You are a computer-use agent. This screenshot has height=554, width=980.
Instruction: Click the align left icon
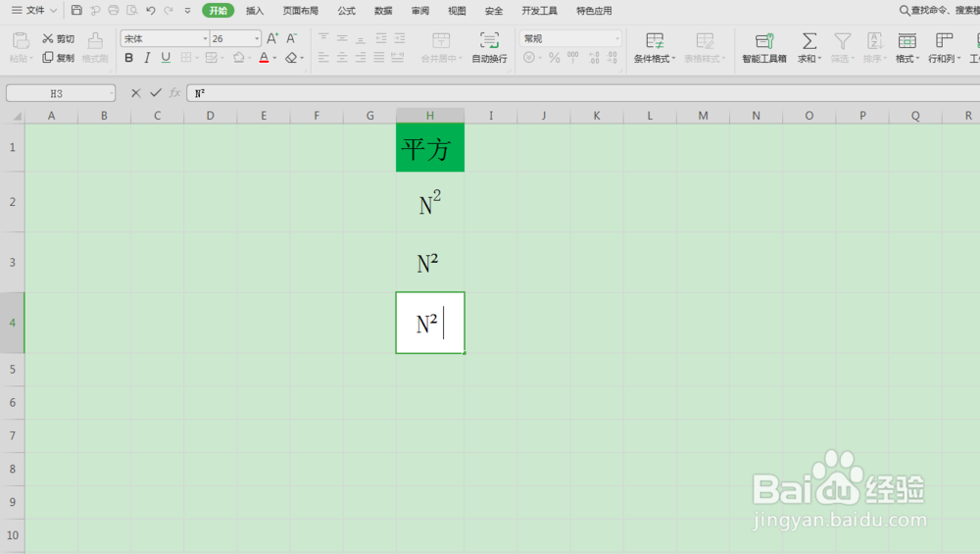click(x=323, y=58)
